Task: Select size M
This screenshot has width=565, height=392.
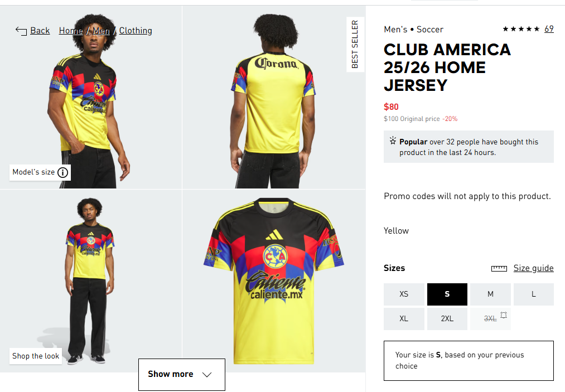Action: click(x=490, y=294)
